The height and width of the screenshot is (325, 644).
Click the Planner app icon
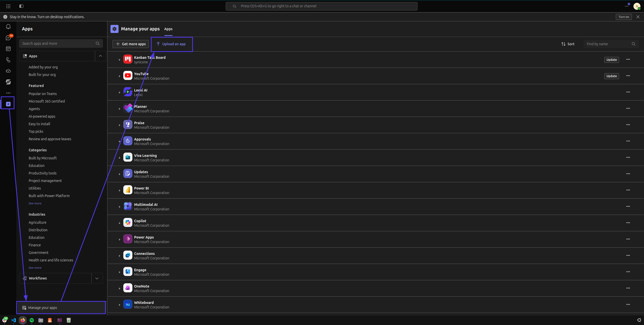coord(128,108)
